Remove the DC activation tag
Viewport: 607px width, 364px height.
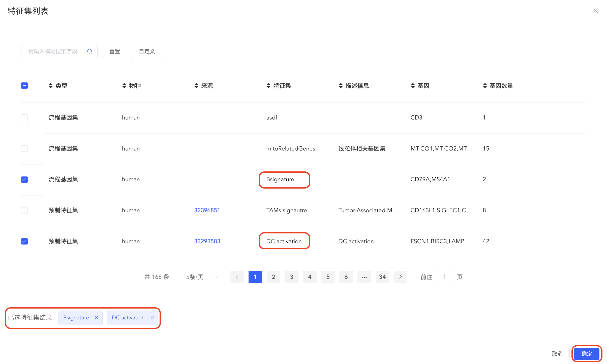point(152,318)
